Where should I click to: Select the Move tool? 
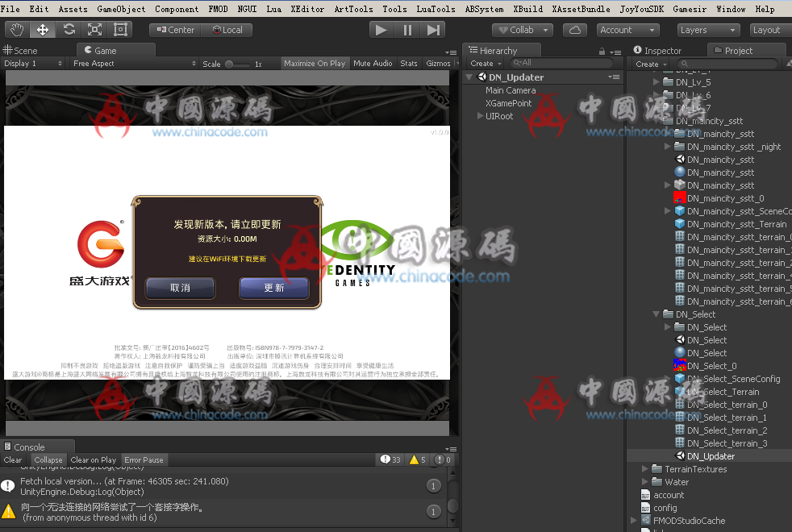43,30
